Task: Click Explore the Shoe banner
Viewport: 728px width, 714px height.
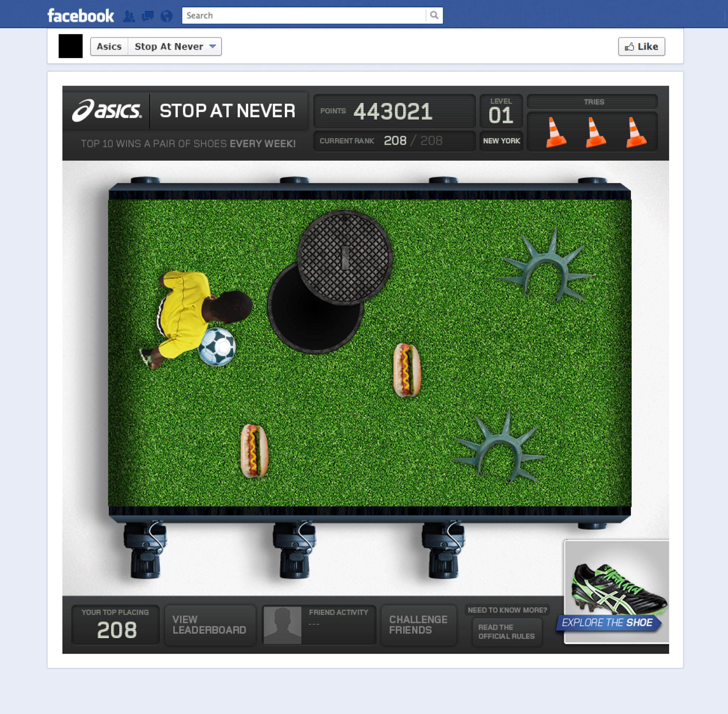Action: pos(608,622)
